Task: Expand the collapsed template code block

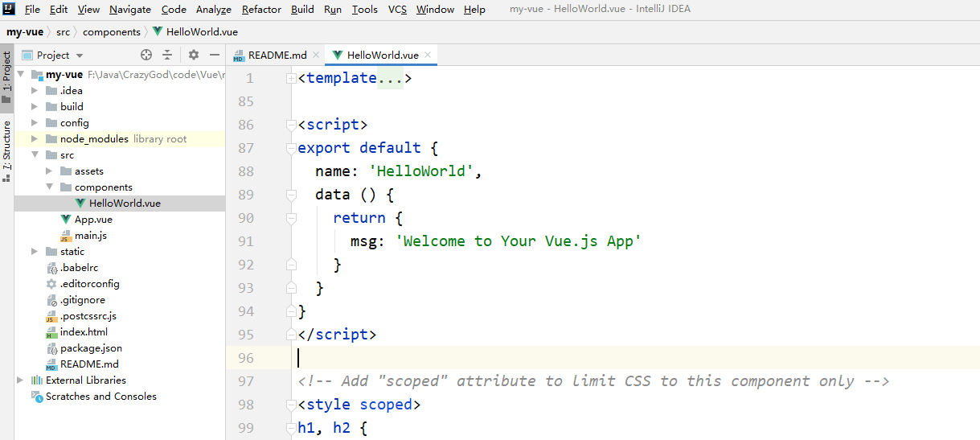Action: coord(291,78)
